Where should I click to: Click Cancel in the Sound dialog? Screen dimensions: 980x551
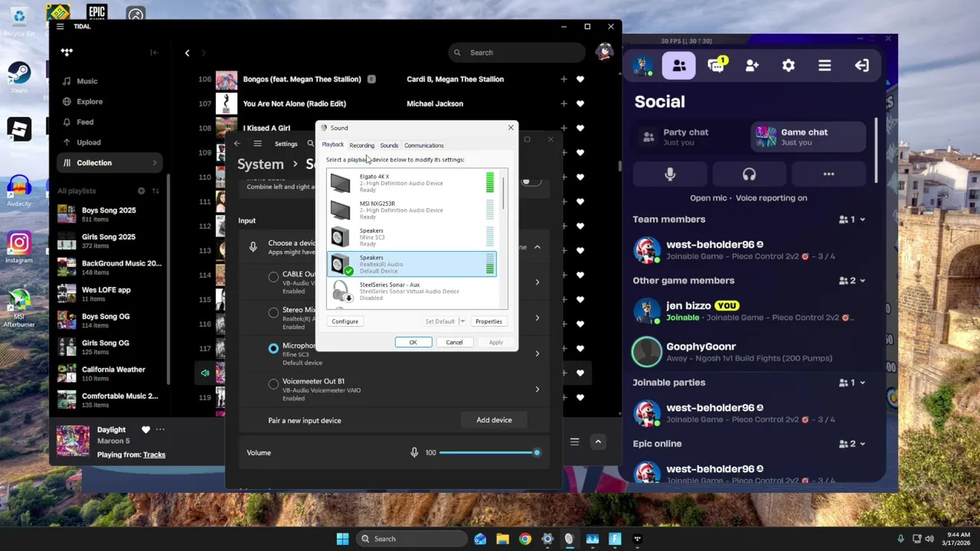tap(454, 342)
